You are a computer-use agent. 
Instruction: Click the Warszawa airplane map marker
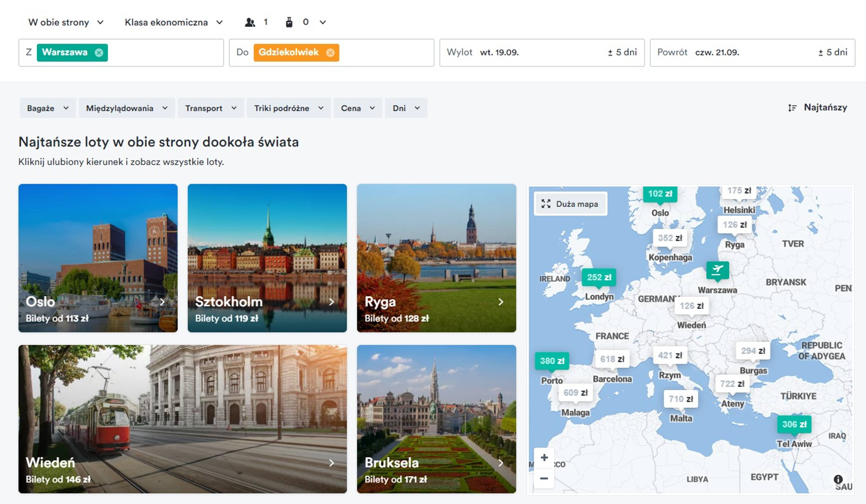click(x=717, y=270)
